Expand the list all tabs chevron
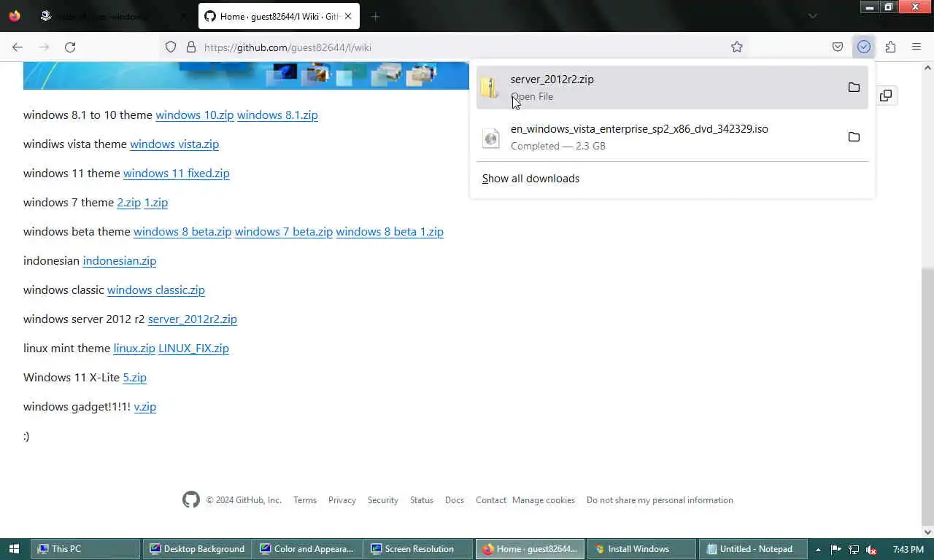The image size is (934, 560). point(813,16)
